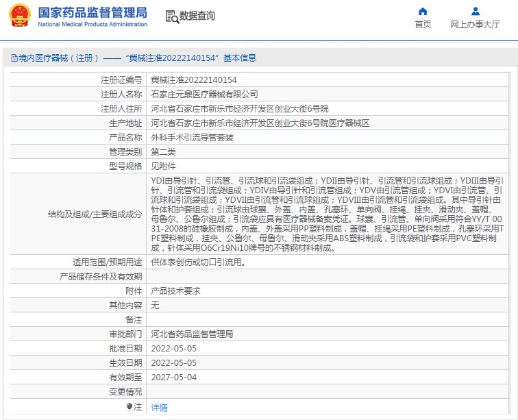Click the 结构及组成 description paragraph
518x420 pixels.
coord(327,214)
